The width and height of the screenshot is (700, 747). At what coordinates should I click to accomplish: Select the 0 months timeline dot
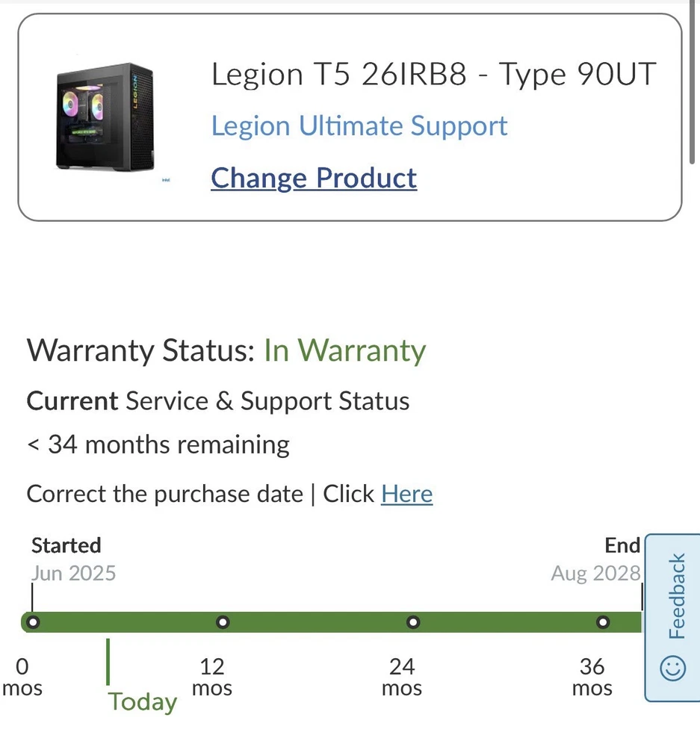coord(32,622)
